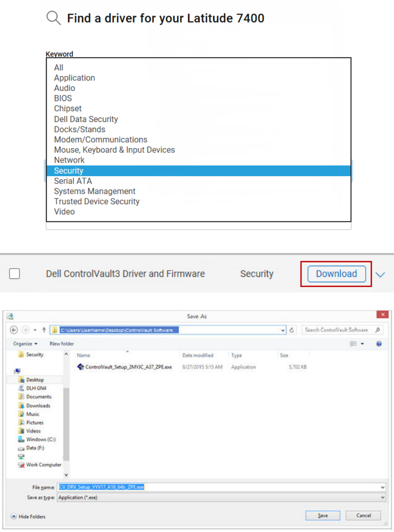
Task: Sort files by the Size column
Action: point(284,355)
